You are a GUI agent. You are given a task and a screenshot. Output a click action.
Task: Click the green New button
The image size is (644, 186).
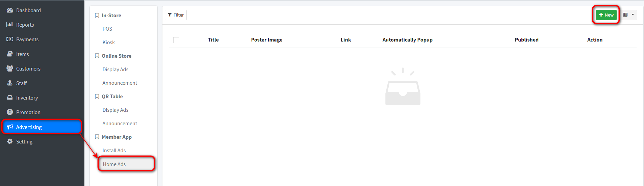tap(606, 15)
